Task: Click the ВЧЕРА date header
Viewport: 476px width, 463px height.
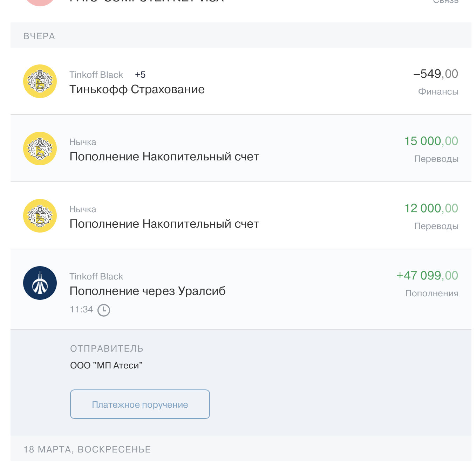Action: pos(39,36)
